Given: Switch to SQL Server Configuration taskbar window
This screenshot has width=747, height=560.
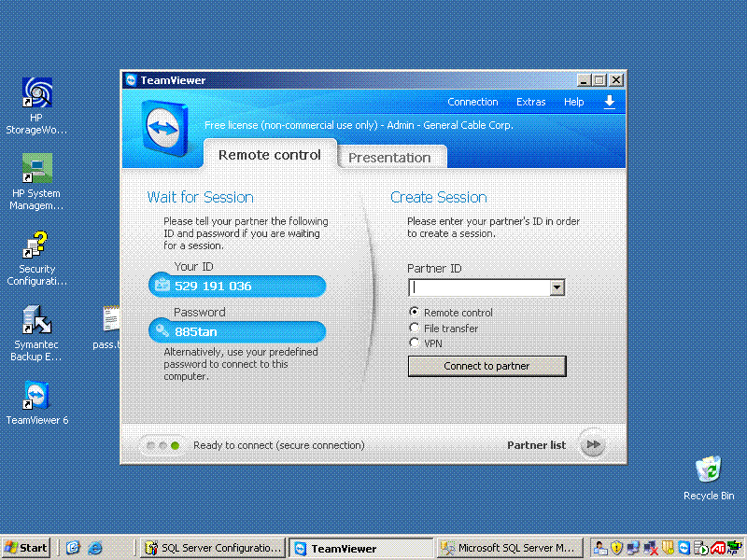Looking at the screenshot, I should [x=211, y=548].
